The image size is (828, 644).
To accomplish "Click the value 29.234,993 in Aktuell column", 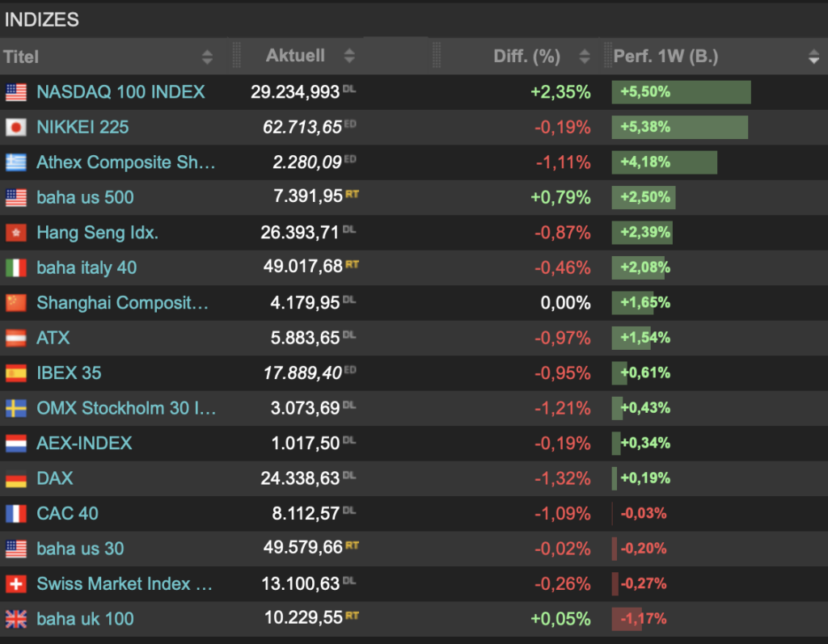I will (x=294, y=92).
